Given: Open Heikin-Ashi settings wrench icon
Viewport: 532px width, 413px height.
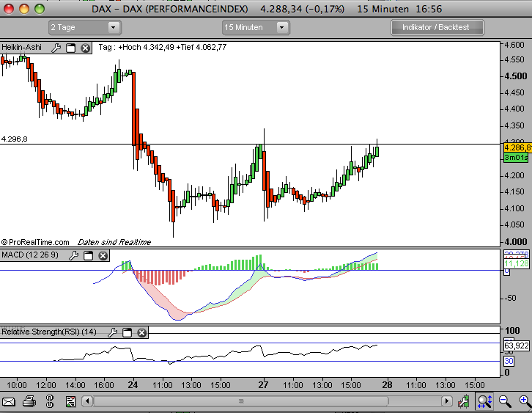Looking at the screenshot, I should (x=56, y=48).
